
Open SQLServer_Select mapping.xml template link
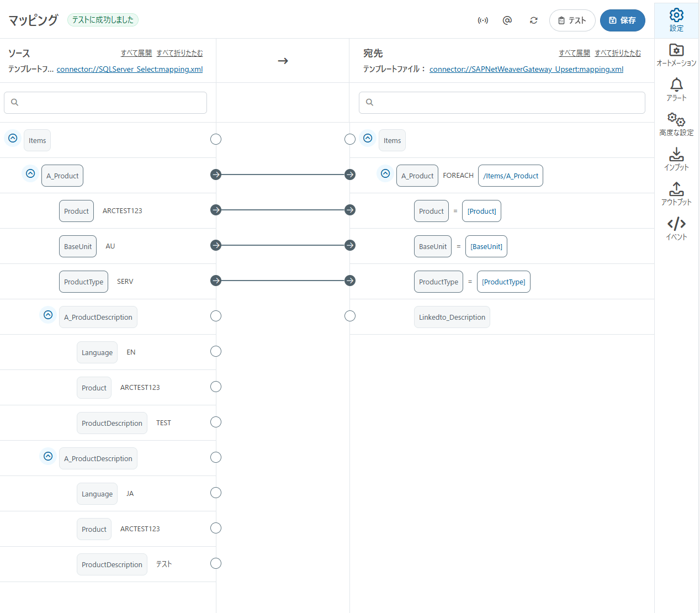[x=130, y=69]
